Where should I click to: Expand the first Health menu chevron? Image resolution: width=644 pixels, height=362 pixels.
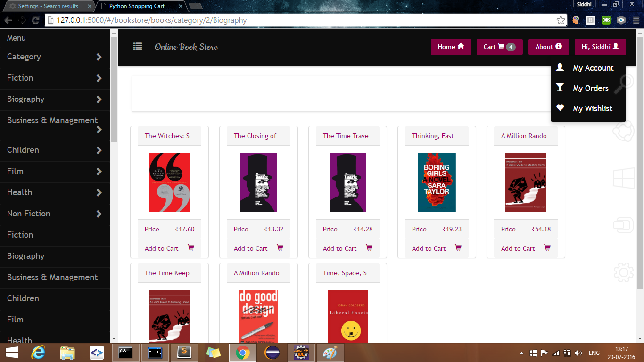click(x=99, y=193)
